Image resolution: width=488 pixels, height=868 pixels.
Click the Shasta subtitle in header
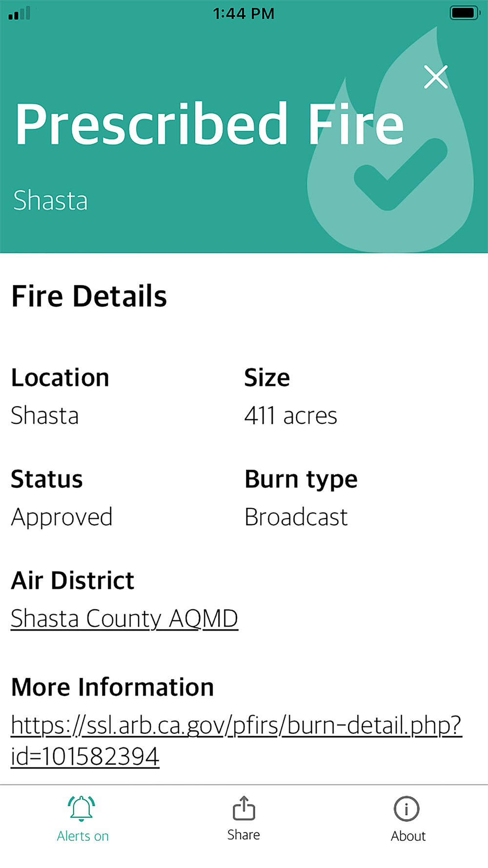[x=50, y=200]
